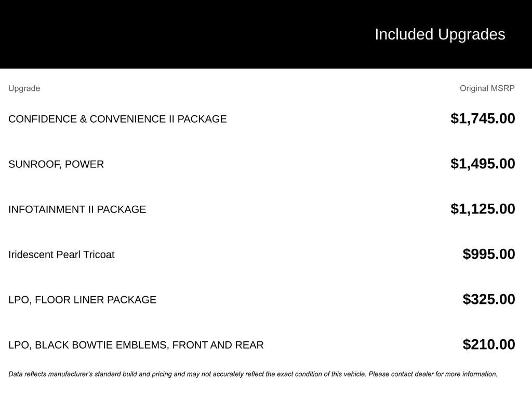532x399 pixels.
Task: Select the $325.00 floor liner price
Action: (x=489, y=299)
